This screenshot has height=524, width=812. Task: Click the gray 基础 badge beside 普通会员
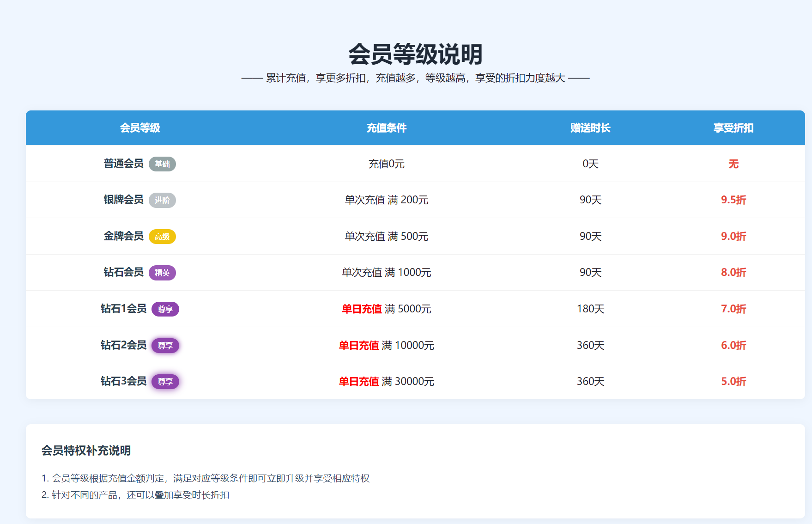coord(162,164)
